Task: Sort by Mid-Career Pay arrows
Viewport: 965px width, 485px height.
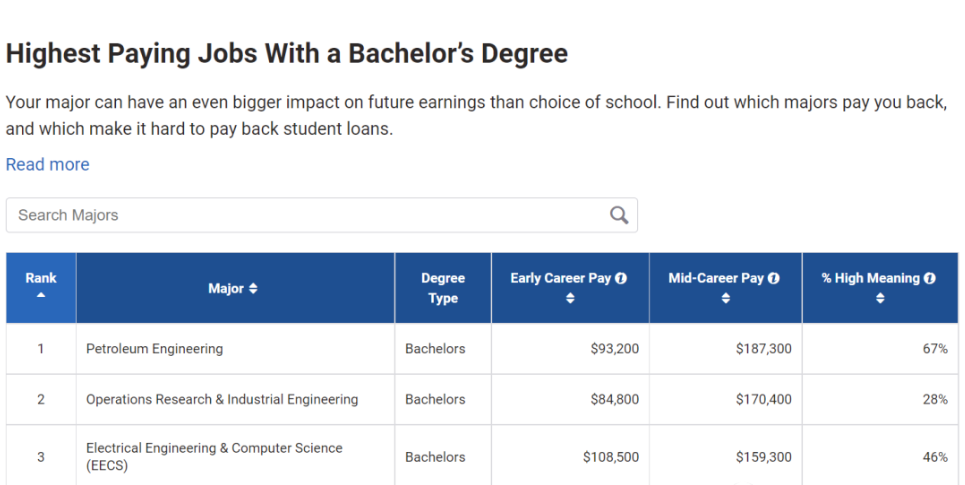Action: pyautogui.click(x=726, y=299)
